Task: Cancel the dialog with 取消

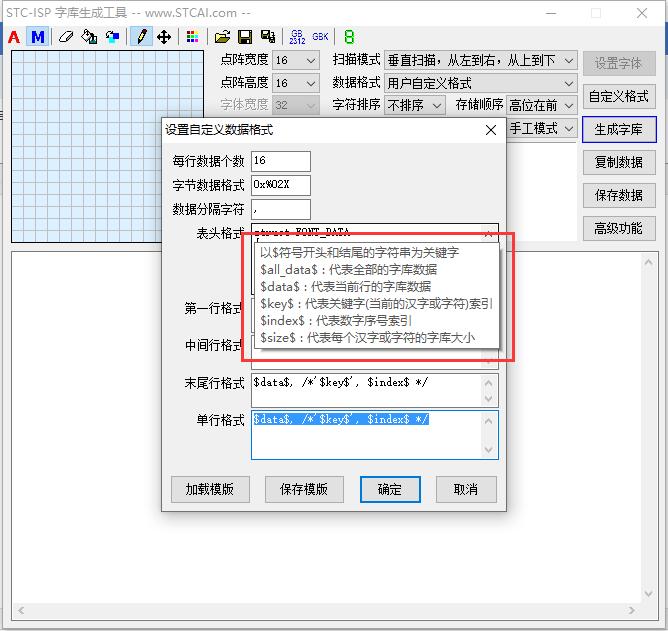Action: point(466,490)
